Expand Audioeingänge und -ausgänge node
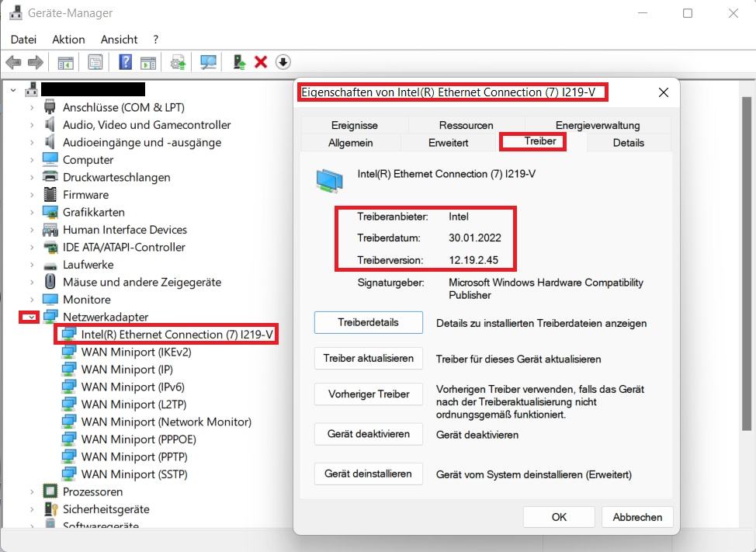The width and height of the screenshot is (756, 552). pos(32,142)
